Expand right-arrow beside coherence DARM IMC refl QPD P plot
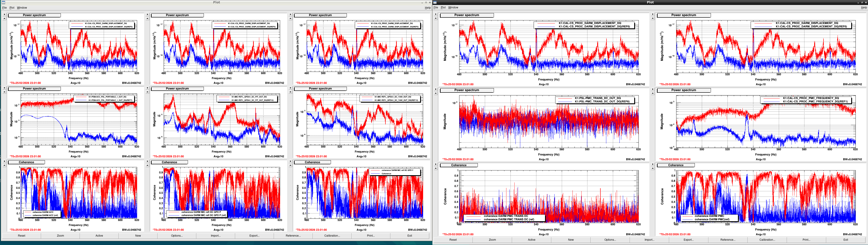Viewport: 868px width, 245px height. click(147, 162)
